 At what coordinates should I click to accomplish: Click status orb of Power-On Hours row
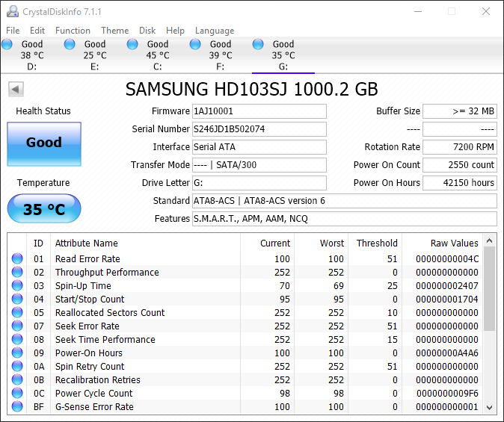(17, 353)
